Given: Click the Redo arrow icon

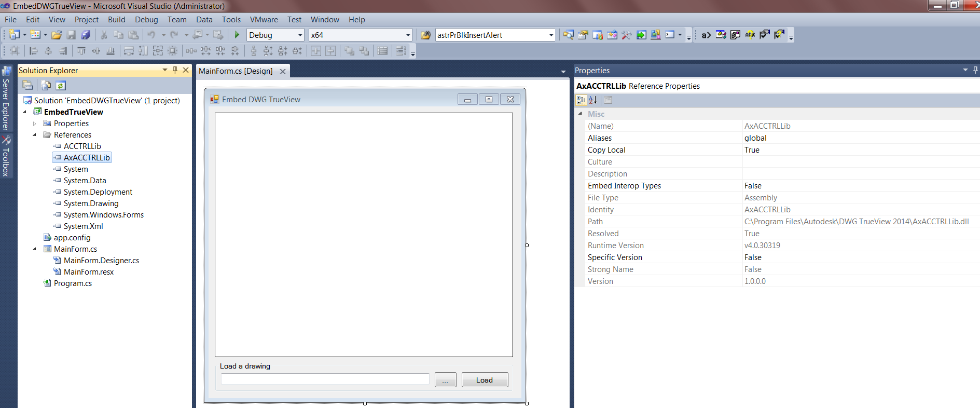Looking at the screenshot, I should point(174,35).
